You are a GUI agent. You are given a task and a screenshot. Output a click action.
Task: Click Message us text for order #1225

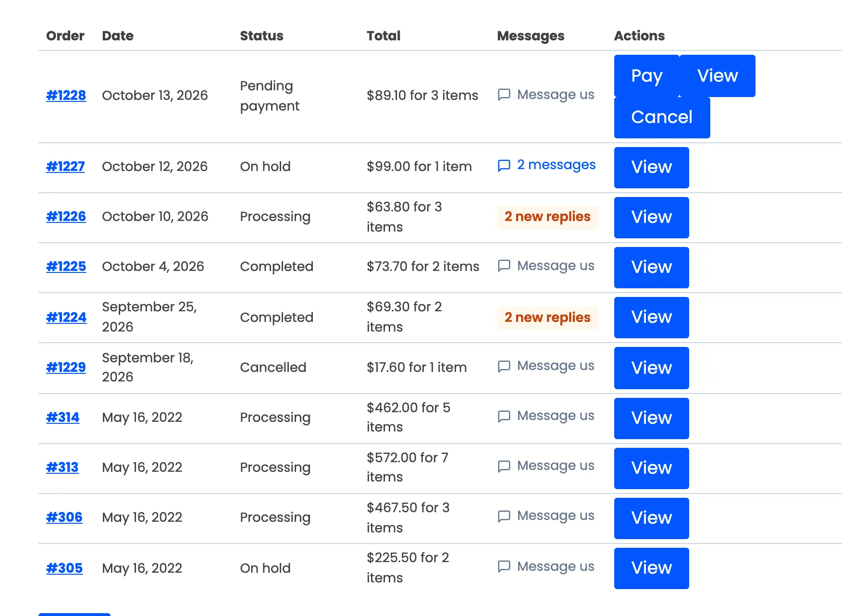[x=556, y=266]
